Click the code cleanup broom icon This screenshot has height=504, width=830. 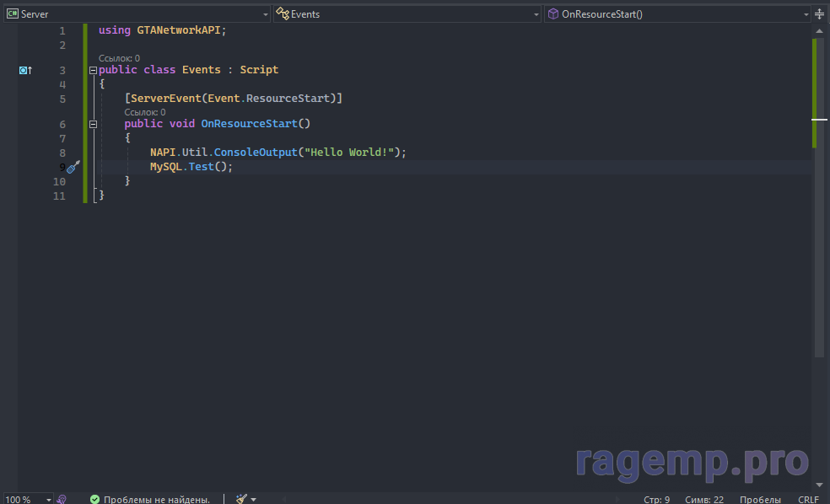pos(241,499)
